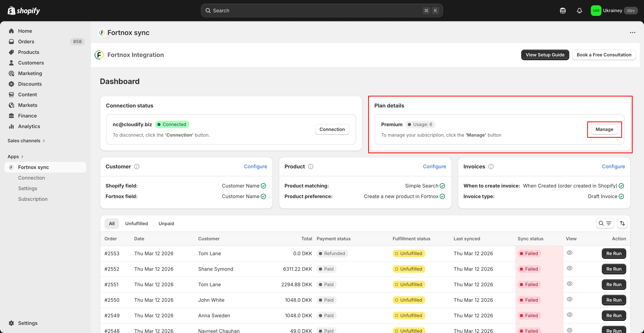Click the Product info circle icon

click(310, 166)
